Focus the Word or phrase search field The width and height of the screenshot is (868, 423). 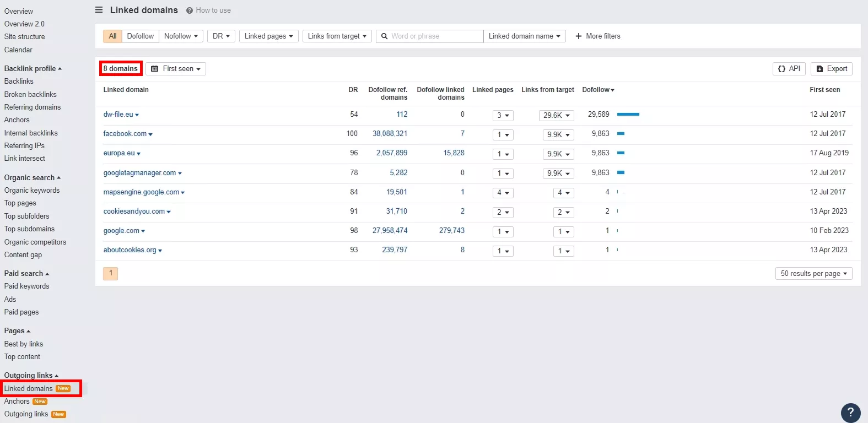point(430,36)
